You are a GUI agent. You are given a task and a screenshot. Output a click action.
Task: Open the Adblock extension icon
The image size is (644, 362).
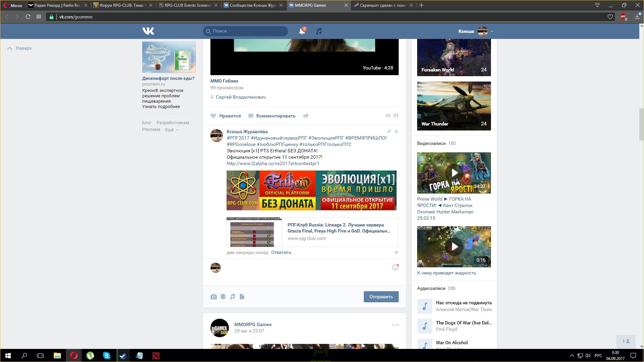624,17
